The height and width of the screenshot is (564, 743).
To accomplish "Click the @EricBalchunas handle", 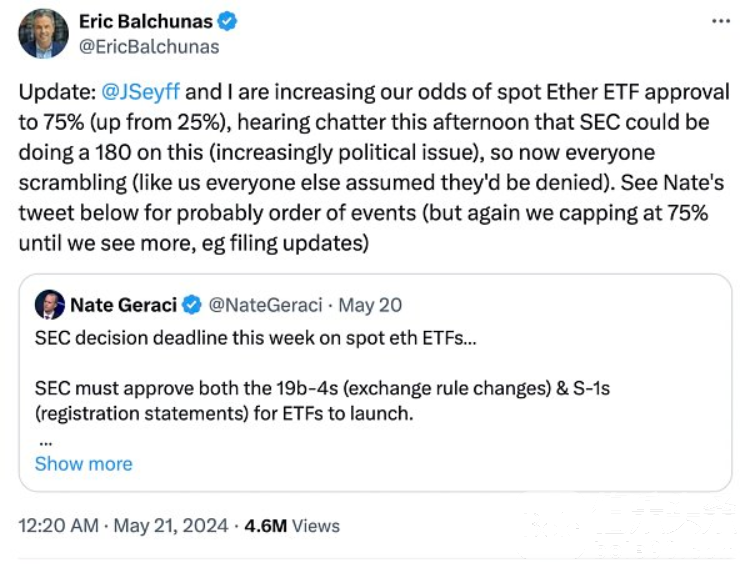I will pyautogui.click(x=149, y=47).
